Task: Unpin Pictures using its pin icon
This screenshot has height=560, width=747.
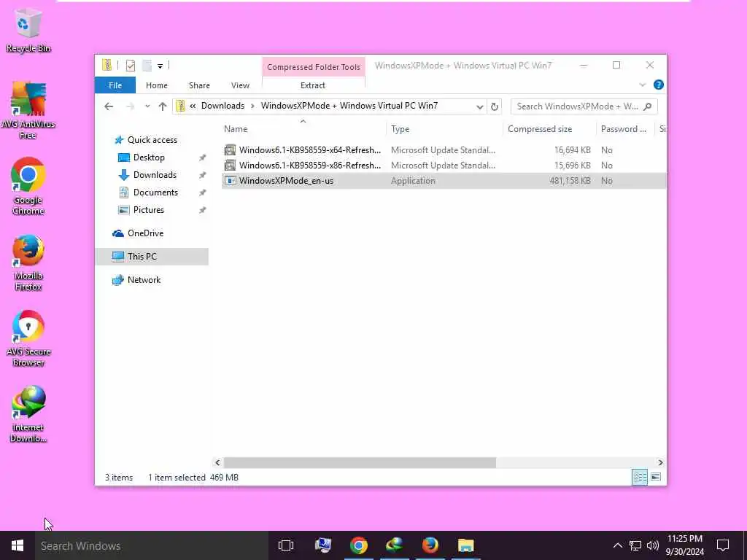Action: point(203,210)
